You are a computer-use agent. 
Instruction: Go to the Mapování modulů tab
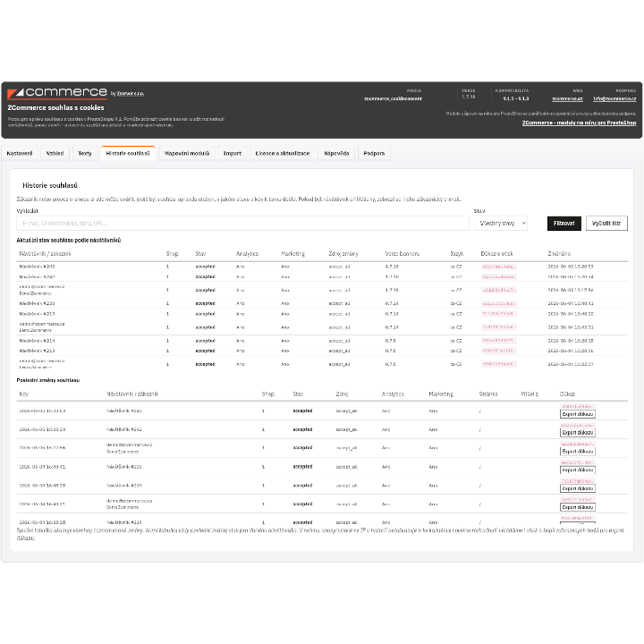pos(187,153)
